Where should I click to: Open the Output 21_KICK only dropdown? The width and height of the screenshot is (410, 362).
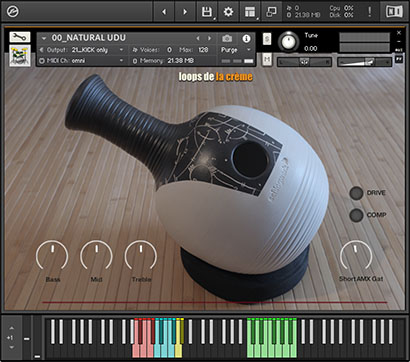click(x=82, y=50)
